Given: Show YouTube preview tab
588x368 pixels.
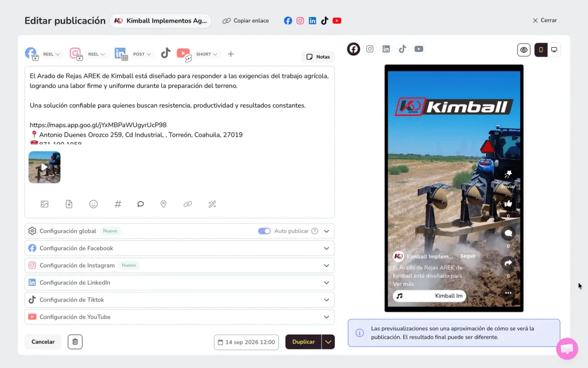Looking at the screenshot, I should tap(419, 49).
